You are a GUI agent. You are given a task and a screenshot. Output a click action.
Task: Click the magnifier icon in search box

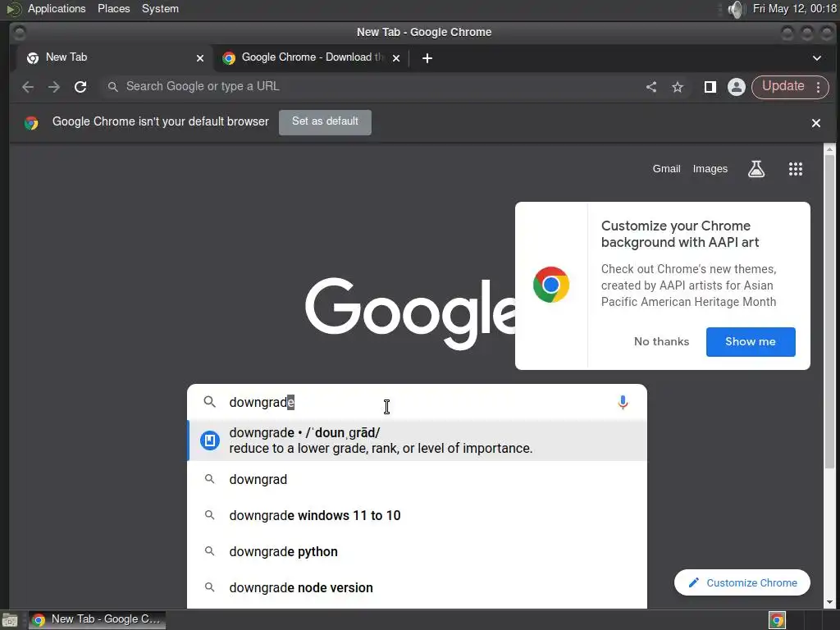[x=209, y=402]
